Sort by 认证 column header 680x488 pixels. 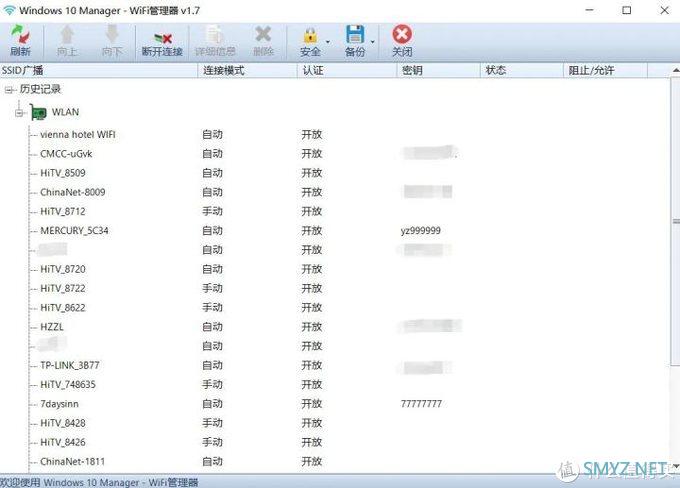coord(347,70)
